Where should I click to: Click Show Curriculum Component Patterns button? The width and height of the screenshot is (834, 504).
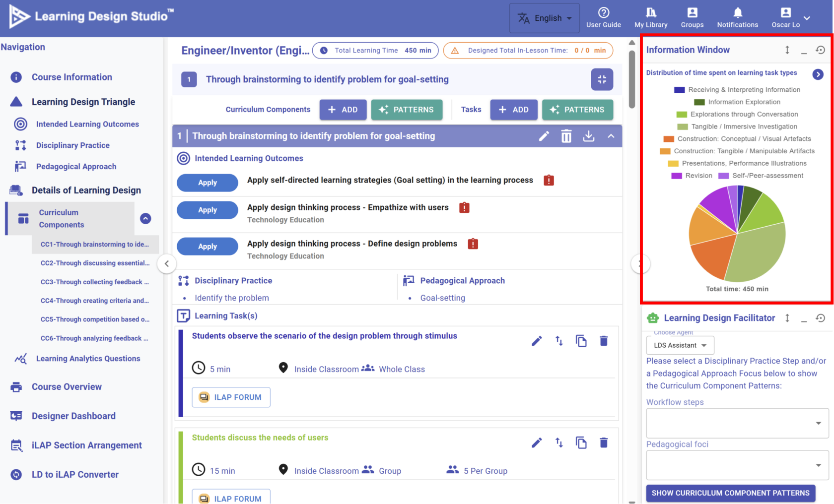coord(731,493)
